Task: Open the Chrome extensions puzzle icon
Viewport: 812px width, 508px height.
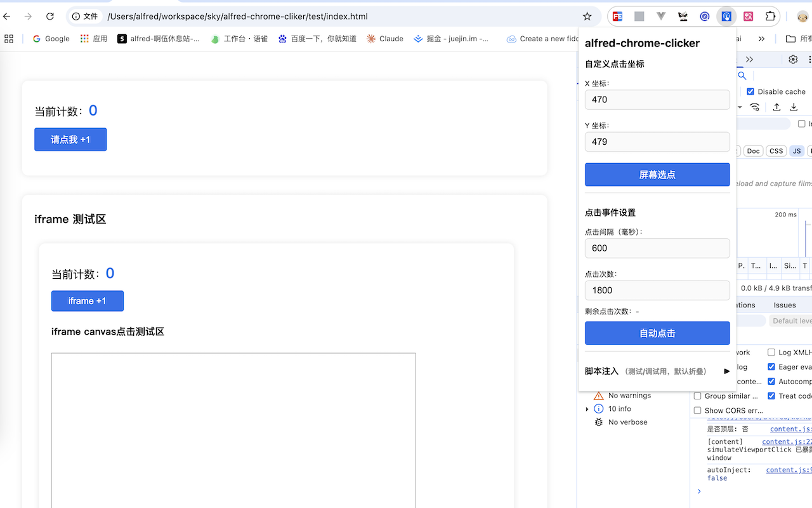Action: (770, 17)
